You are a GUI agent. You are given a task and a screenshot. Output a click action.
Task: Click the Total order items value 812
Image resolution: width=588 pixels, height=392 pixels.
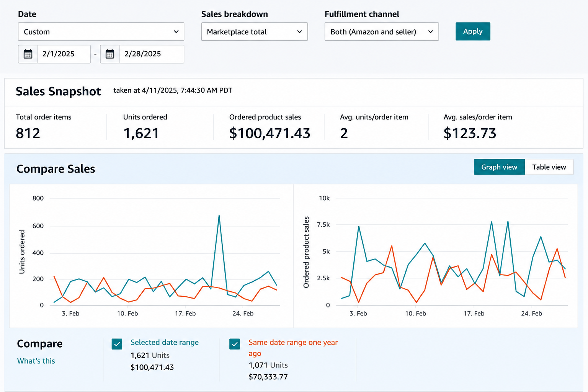tap(28, 133)
